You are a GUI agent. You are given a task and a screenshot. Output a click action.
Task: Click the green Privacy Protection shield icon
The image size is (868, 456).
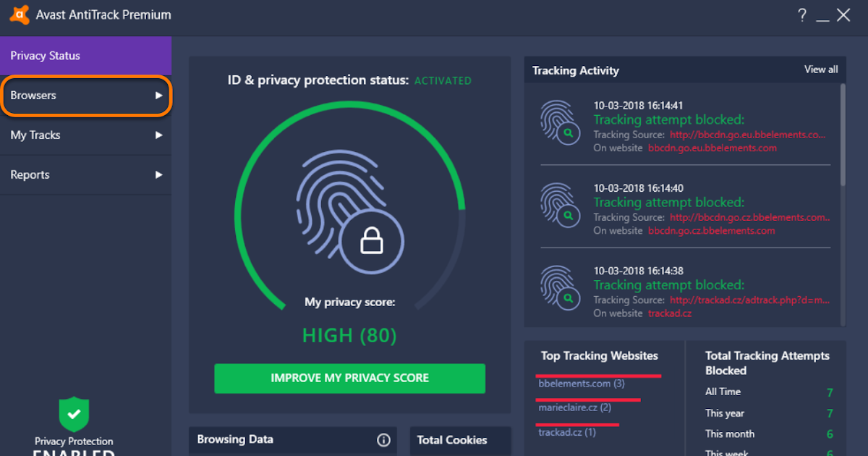[x=74, y=415]
